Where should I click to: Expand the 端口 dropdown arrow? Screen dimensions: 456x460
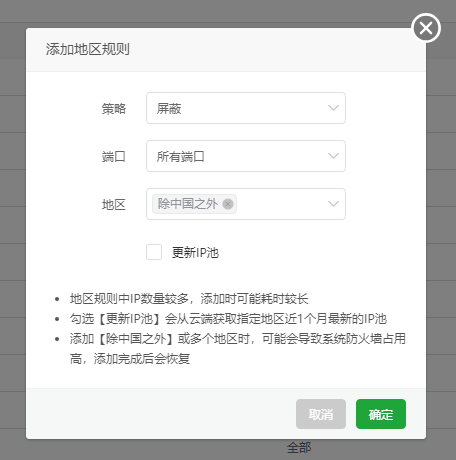[333, 156]
